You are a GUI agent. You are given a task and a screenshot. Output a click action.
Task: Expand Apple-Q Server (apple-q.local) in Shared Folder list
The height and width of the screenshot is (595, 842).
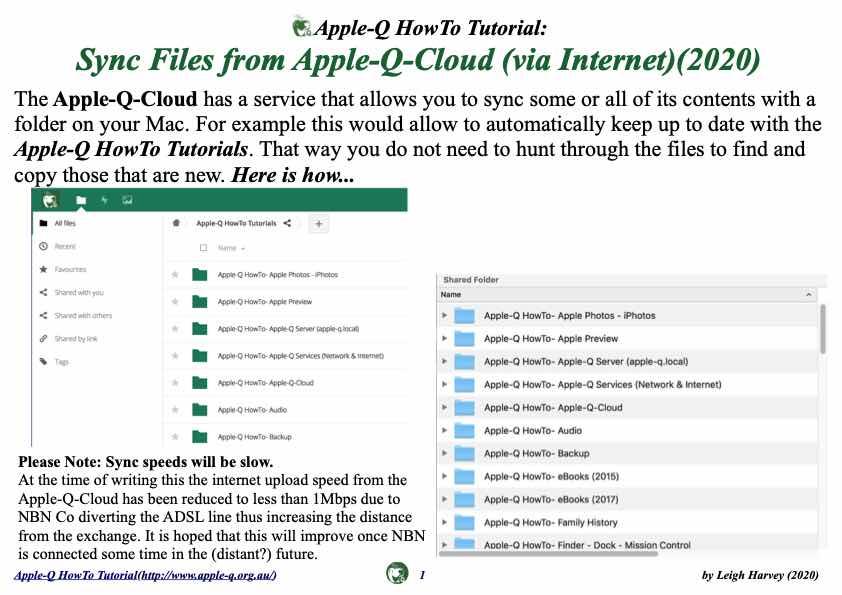[x=445, y=361]
